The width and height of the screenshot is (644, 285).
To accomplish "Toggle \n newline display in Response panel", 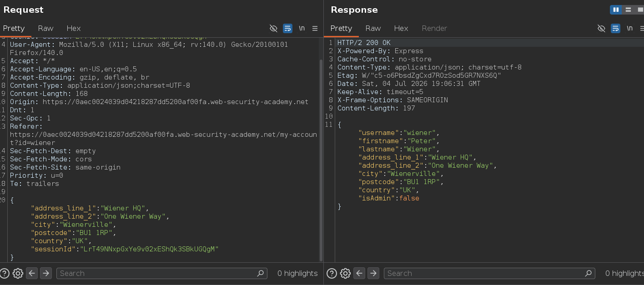I will tap(629, 28).
